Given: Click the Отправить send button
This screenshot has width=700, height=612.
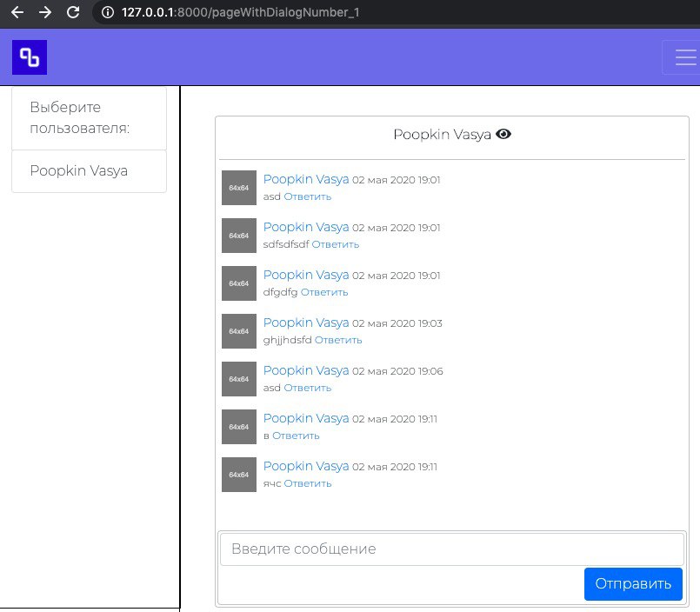Looking at the screenshot, I should tap(633, 584).
